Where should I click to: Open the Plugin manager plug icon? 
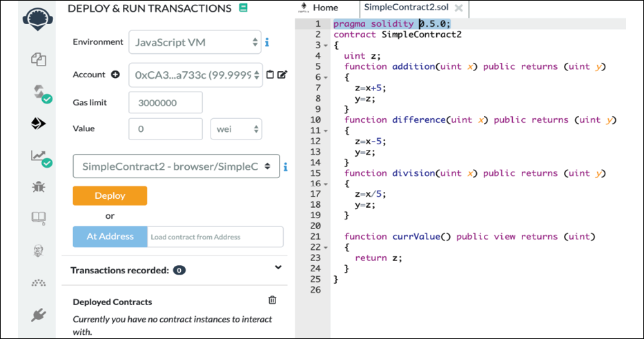[x=38, y=315]
